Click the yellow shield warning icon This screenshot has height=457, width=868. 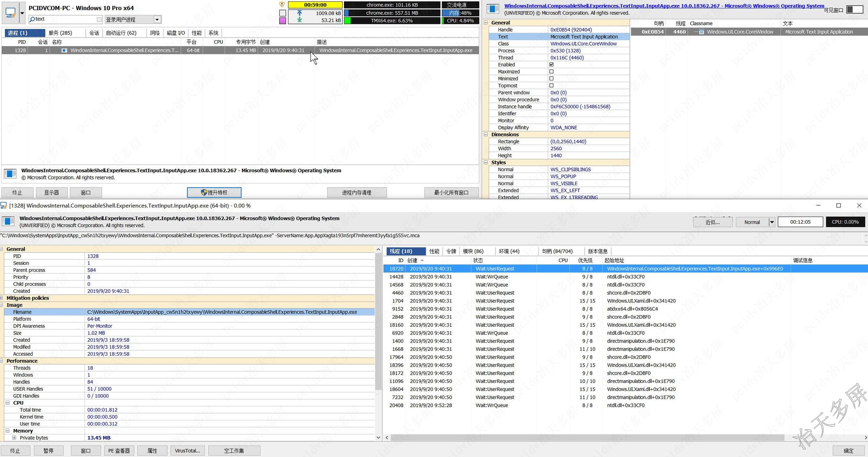point(282,5)
